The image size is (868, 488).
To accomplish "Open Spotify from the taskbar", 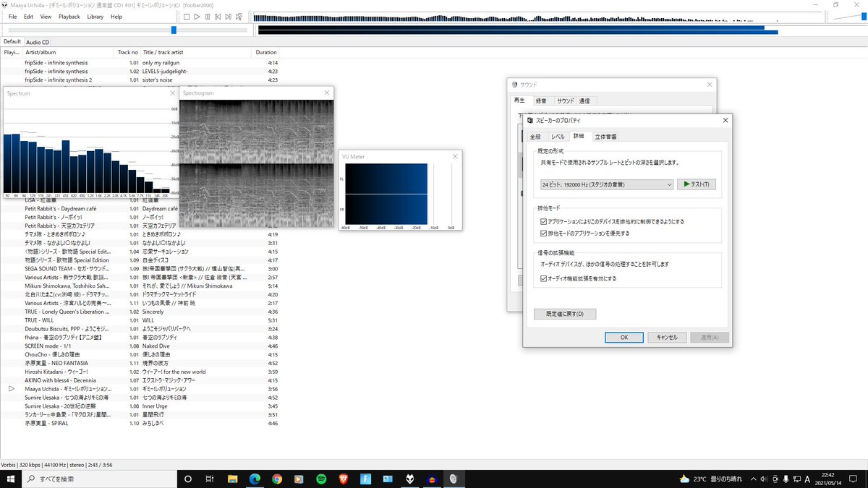I will coord(321,479).
